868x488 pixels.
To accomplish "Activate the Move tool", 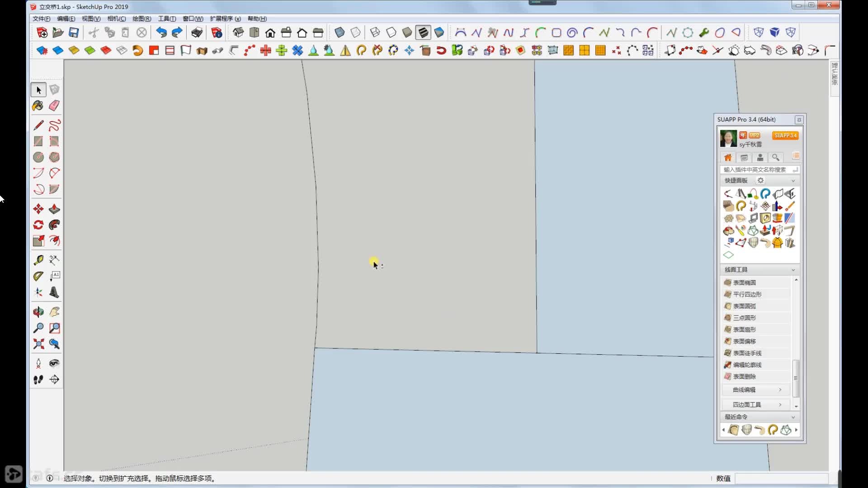I will (x=38, y=209).
